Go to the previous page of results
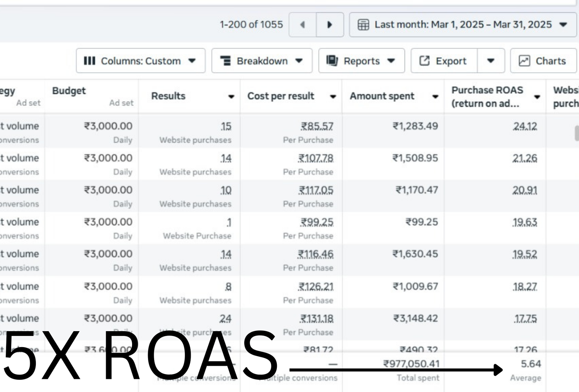The width and height of the screenshot is (579, 392). [303, 25]
